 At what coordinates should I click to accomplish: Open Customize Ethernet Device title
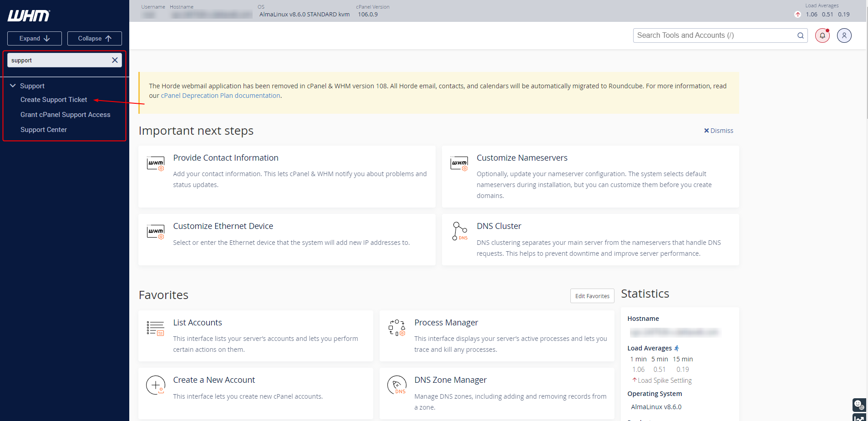click(x=223, y=226)
